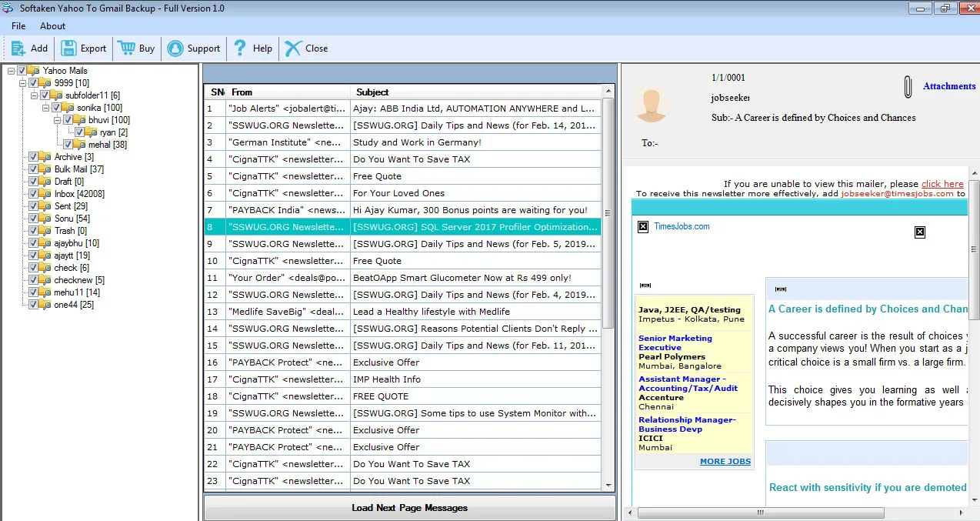Click Load Next Page Messages button
Screen dimensions: 980x521
tap(410, 508)
